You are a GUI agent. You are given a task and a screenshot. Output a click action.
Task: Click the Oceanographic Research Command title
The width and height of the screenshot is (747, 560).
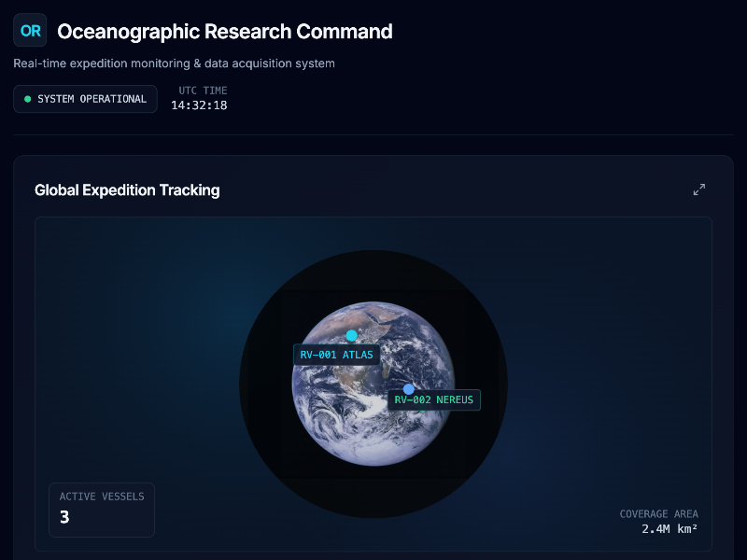coord(224,31)
